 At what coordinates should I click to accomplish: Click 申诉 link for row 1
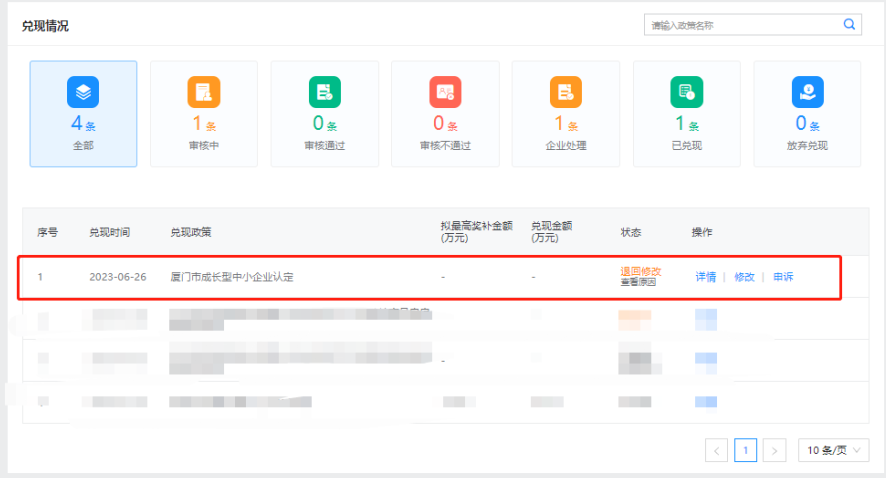[783, 277]
